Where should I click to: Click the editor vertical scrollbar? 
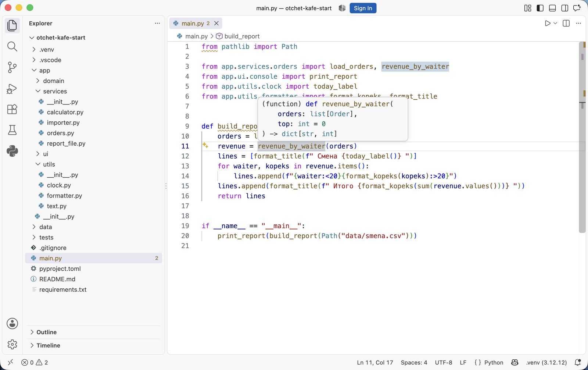(582, 137)
